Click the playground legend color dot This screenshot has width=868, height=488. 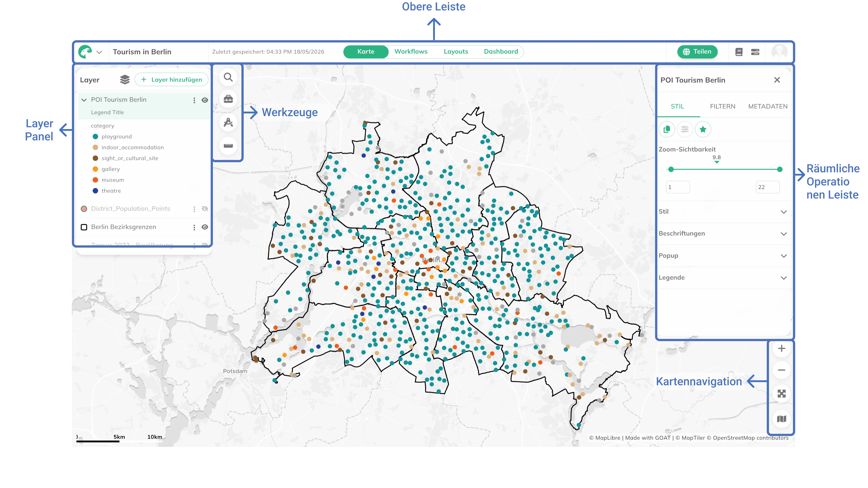[x=95, y=137]
